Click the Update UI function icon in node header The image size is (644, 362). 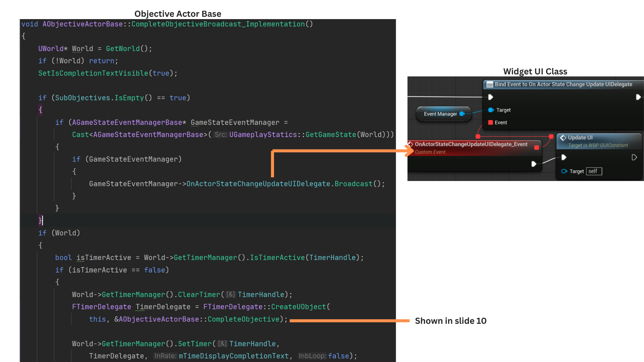563,138
